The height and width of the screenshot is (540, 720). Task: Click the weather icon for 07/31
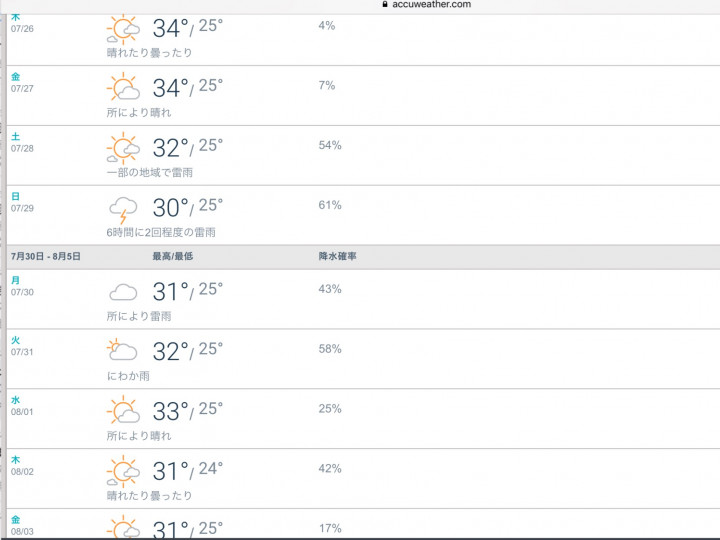pos(123,351)
